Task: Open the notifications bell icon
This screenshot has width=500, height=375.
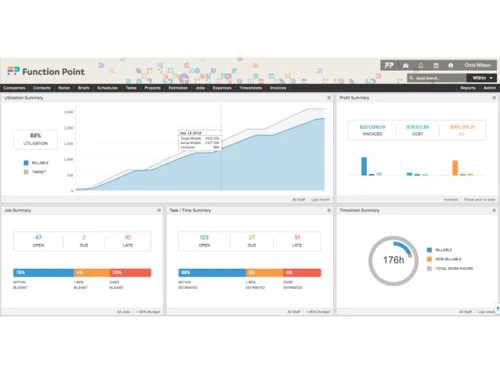Action: click(421, 65)
